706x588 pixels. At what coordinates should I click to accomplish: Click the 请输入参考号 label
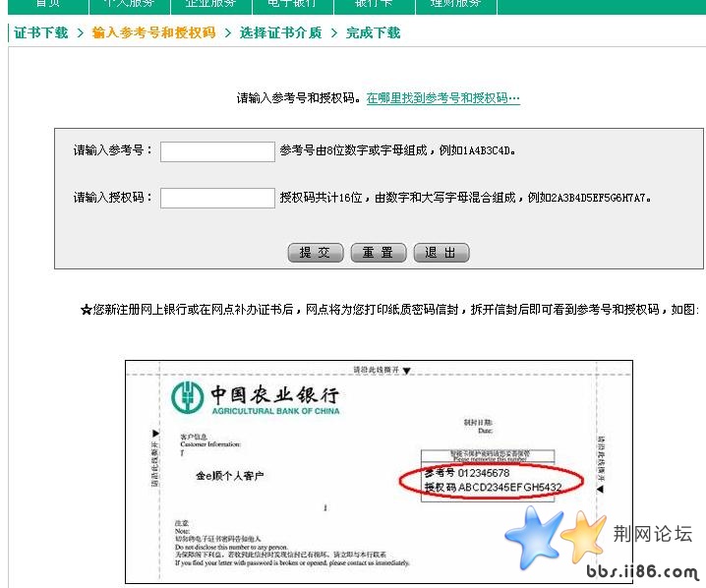click(x=113, y=150)
